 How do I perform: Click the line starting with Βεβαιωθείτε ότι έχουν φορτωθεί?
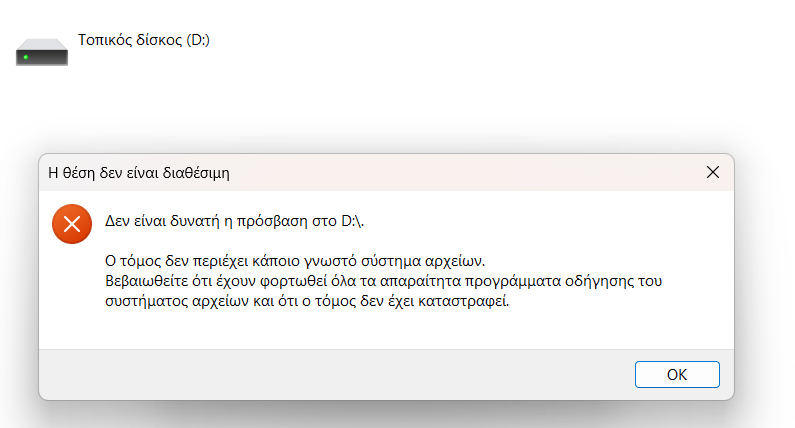point(383,281)
